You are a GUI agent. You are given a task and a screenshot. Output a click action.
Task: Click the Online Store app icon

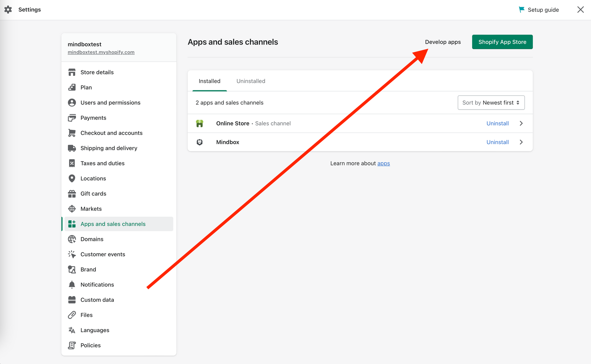coord(200,123)
